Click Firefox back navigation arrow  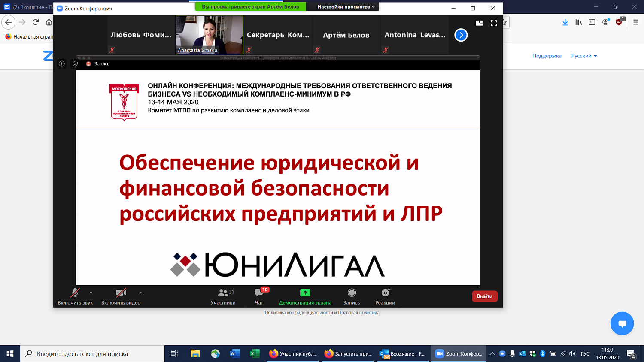(x=8, y=22)
